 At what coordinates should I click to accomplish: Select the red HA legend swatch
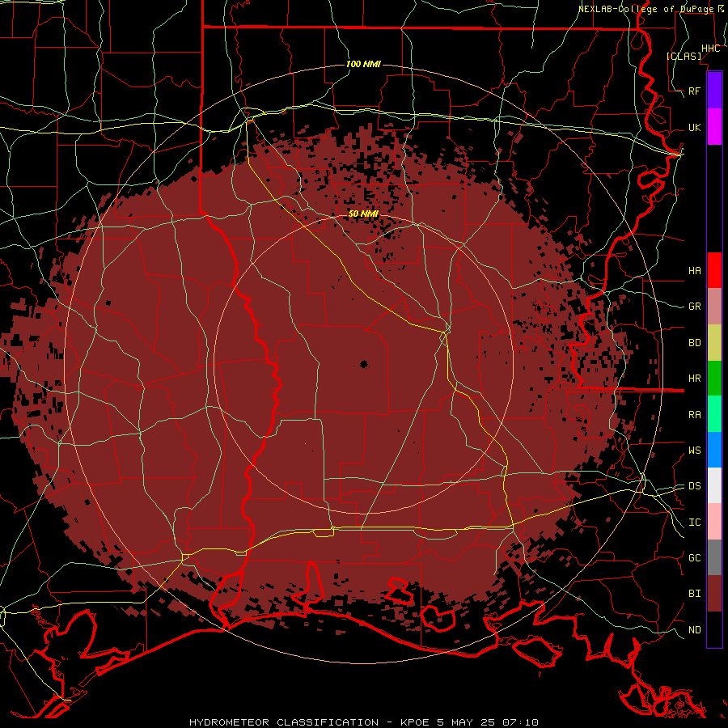(x=714, y=270)
